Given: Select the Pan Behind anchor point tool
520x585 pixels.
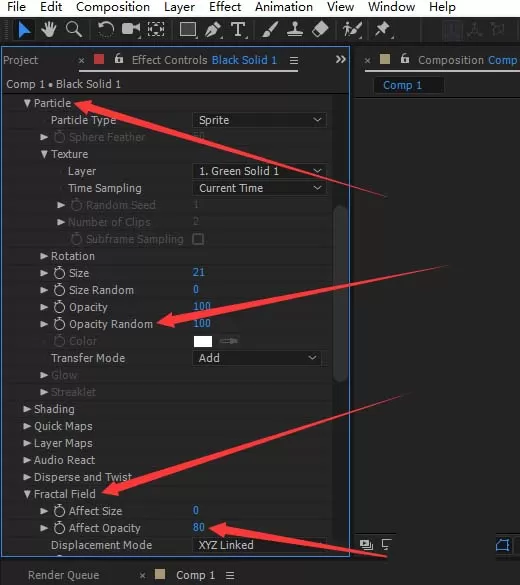Looking at the screenshot, I should click(x=156, y=29).
